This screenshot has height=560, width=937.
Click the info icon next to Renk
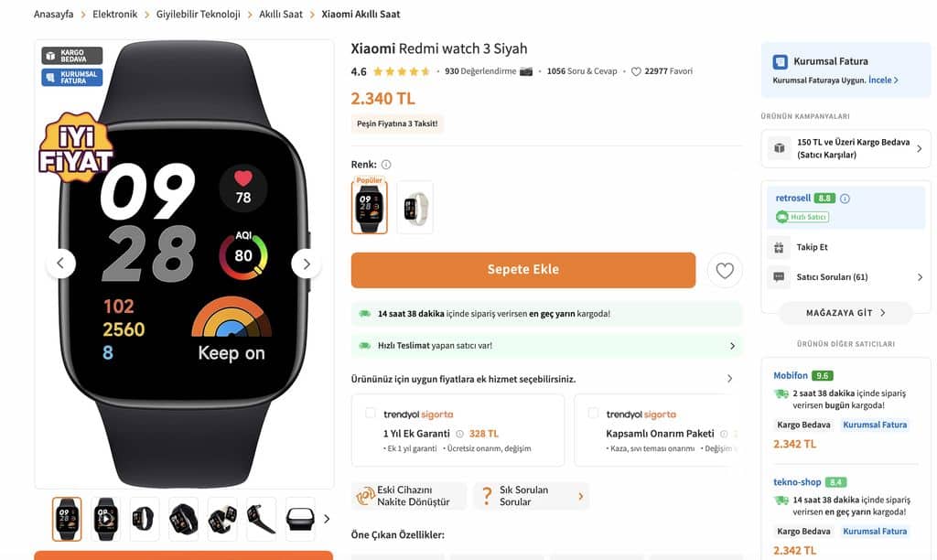tap(386, 165)
